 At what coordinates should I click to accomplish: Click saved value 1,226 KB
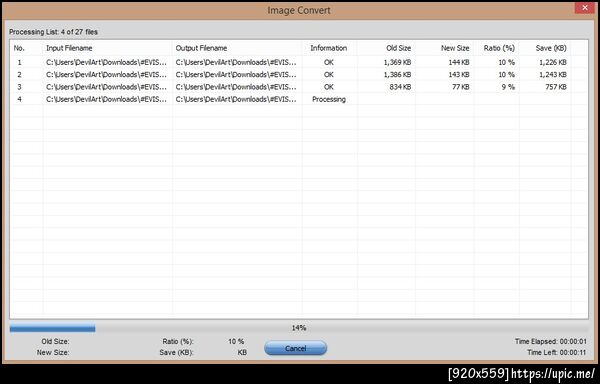[553, 62]
